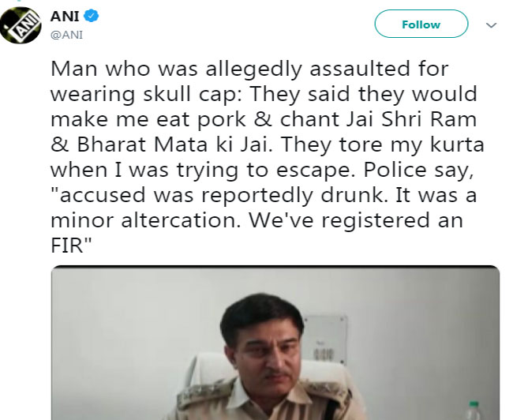The height and width of the screenshot is (420, 513).
Task: Expand the tweet options chevron
Action: (492, 25)
